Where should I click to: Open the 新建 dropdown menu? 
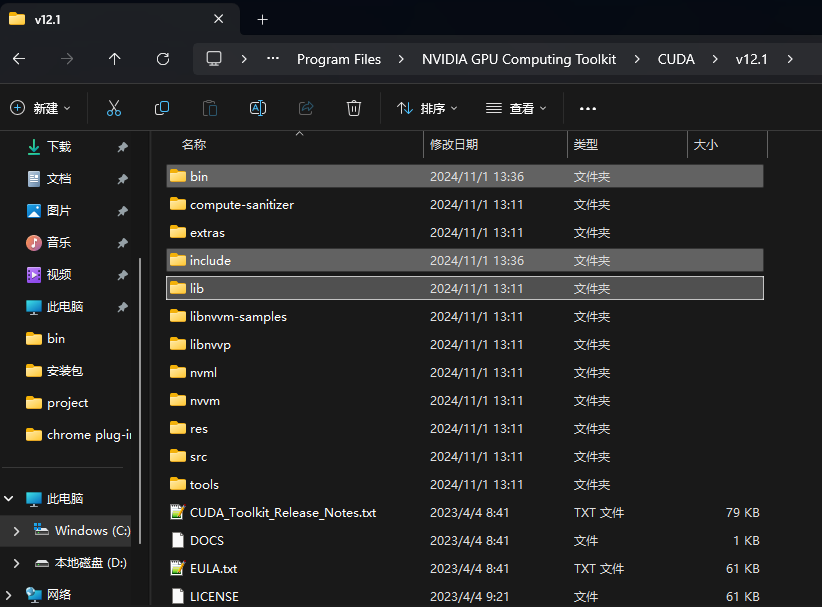tap(40, 108)
